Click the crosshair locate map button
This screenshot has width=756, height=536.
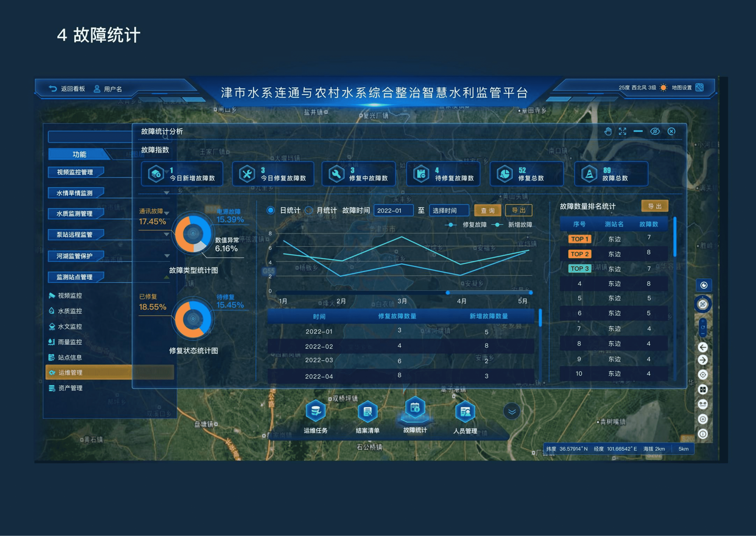(703, 375)
